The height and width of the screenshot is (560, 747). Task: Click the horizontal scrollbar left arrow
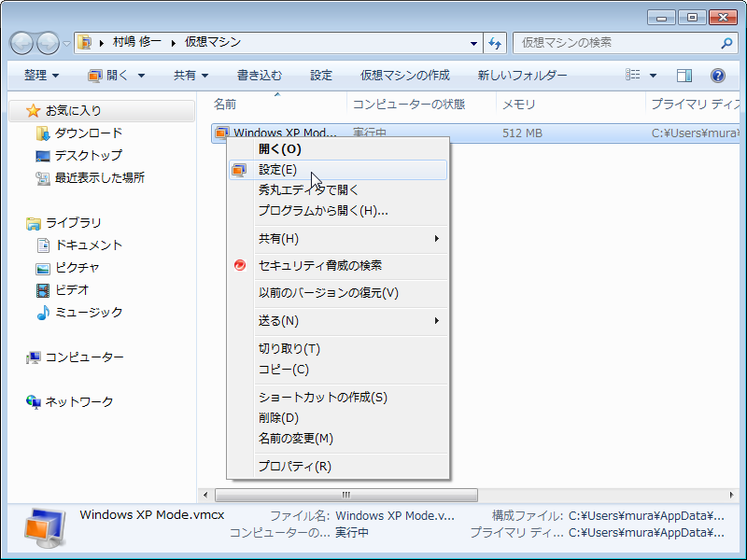pos(205,496)
